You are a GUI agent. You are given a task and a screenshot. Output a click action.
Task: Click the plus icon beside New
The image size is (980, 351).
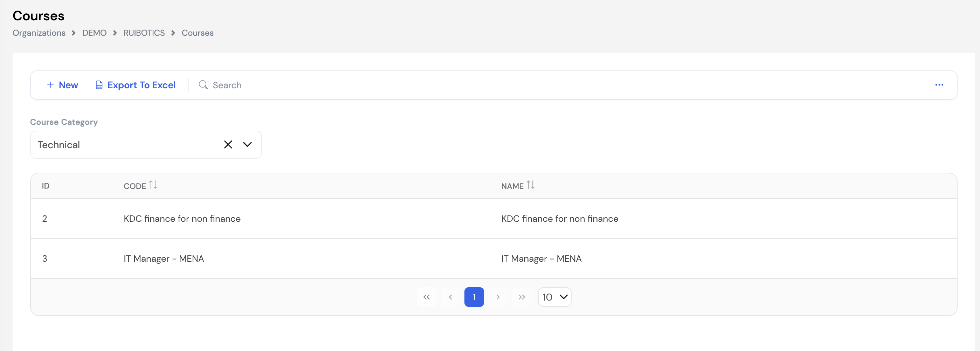(x=50, y=84)
